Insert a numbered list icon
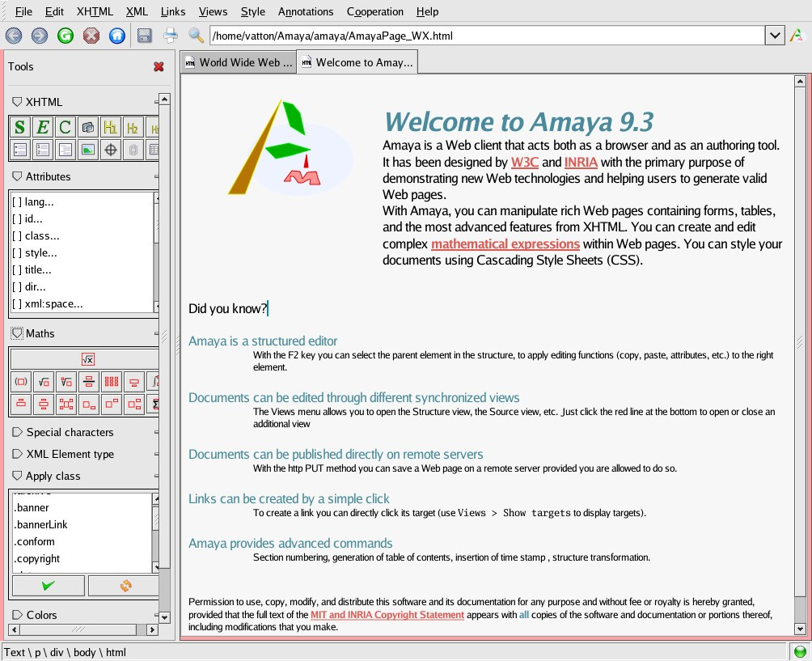The width and height of the screenshot is (812, 661). click(x=43, y=150)
